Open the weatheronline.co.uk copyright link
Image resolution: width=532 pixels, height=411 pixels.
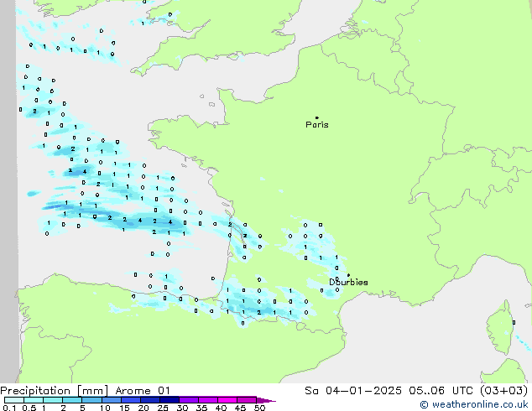pyautogui.click(x=474, y=404)
